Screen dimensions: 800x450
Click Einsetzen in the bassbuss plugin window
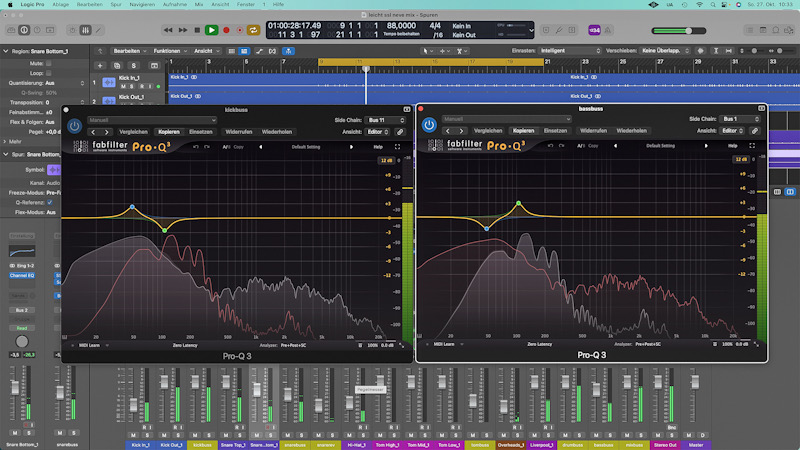555,131
